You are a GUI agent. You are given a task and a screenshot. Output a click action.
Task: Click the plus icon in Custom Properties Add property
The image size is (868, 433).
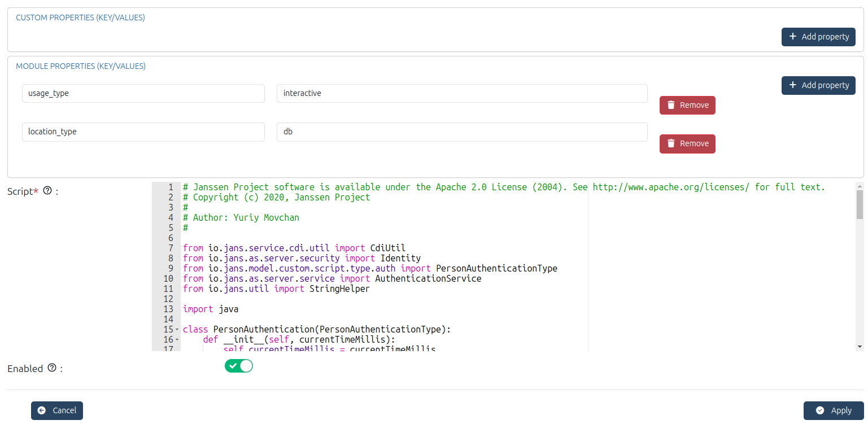click(793, 37)
